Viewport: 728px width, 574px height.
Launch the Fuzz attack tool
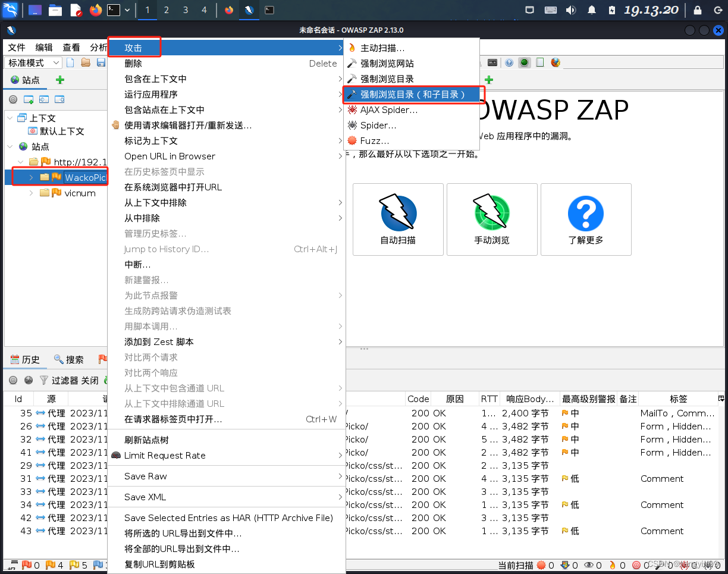click(x=374, y=140)
